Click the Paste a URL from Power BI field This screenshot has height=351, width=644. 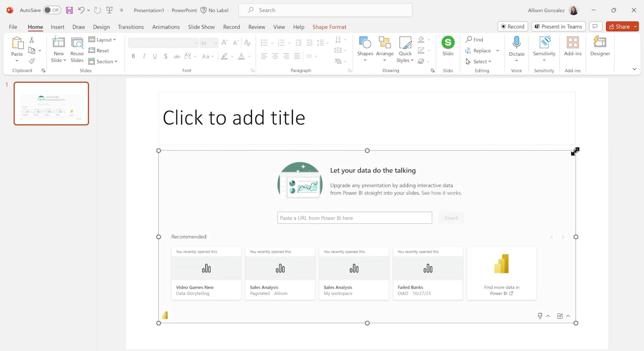click(354, 218)
